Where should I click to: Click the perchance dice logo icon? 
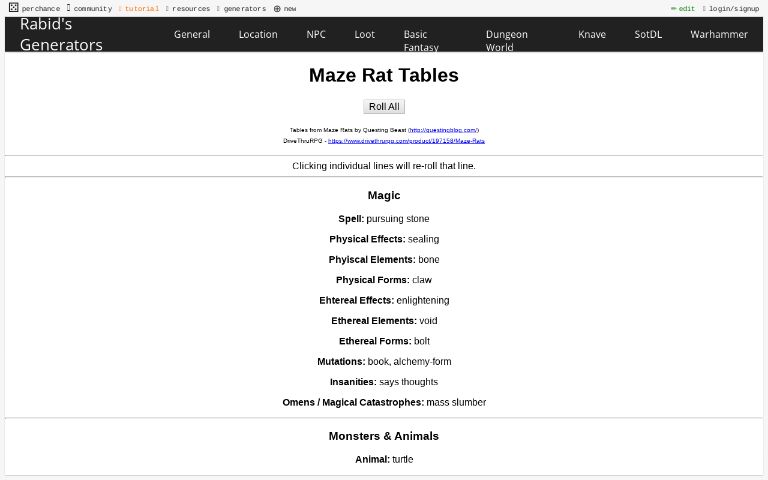(13, 8)
